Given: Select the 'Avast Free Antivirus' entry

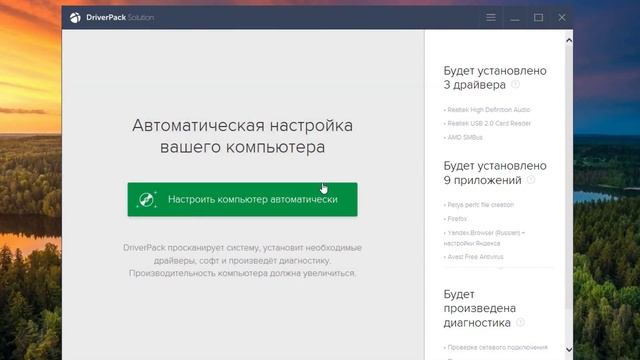Looking at the screenshot, I should pos(473,257).
